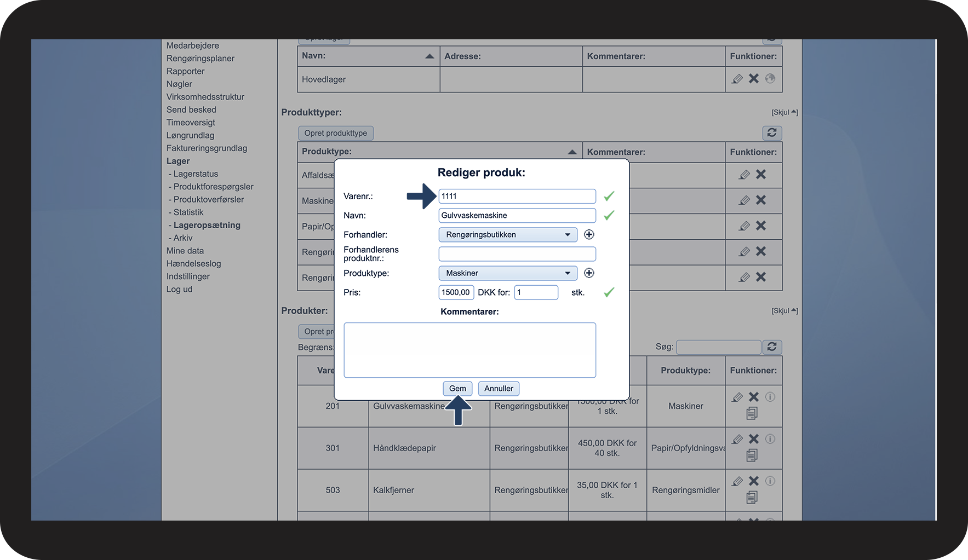Open the Forhandler dropdown
The image size is (968, 560).
507,235
